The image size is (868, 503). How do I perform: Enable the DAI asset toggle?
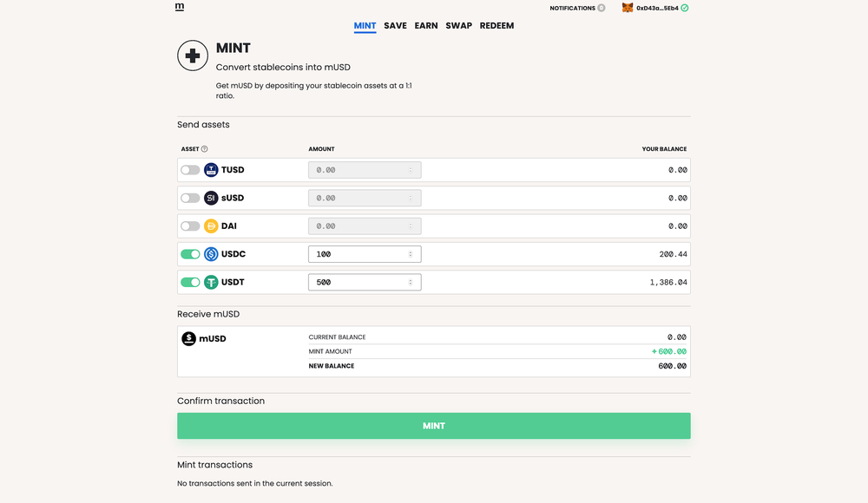click(190, 225)
